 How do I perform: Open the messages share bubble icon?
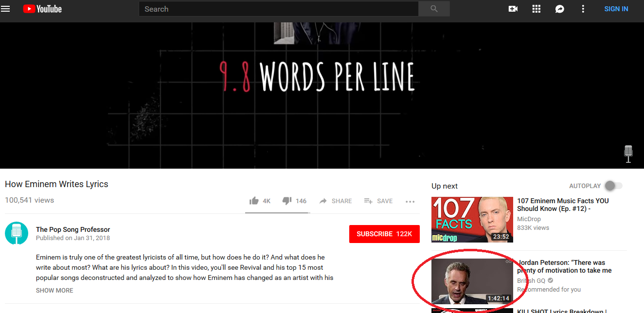coord(560,9)
